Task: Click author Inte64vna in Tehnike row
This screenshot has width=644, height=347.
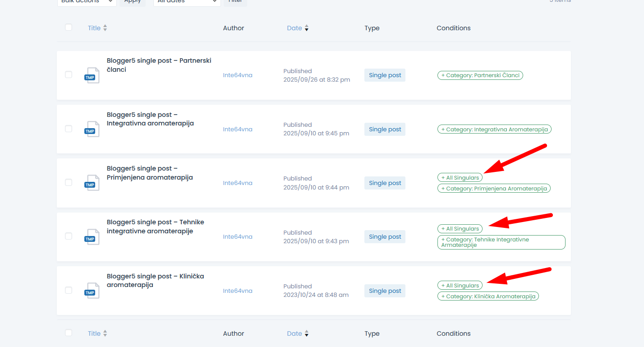Action: point(238,237)
